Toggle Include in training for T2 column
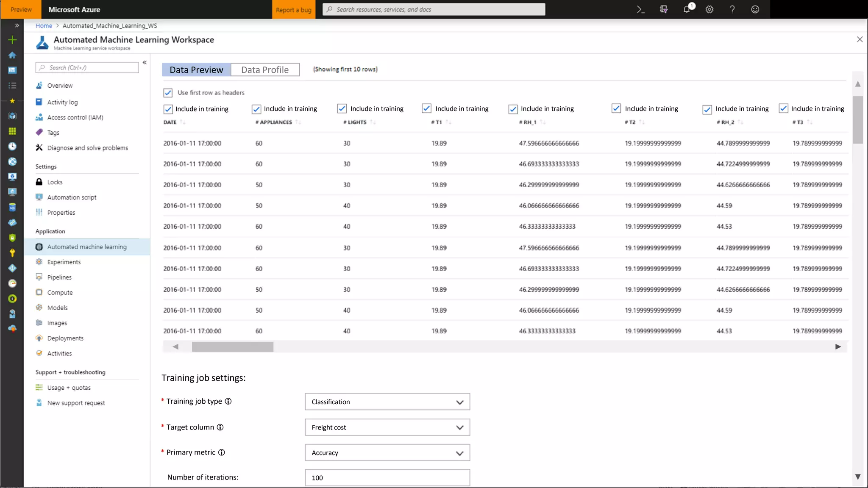Viewport: 868px width, 488px height. coord(616,108)
